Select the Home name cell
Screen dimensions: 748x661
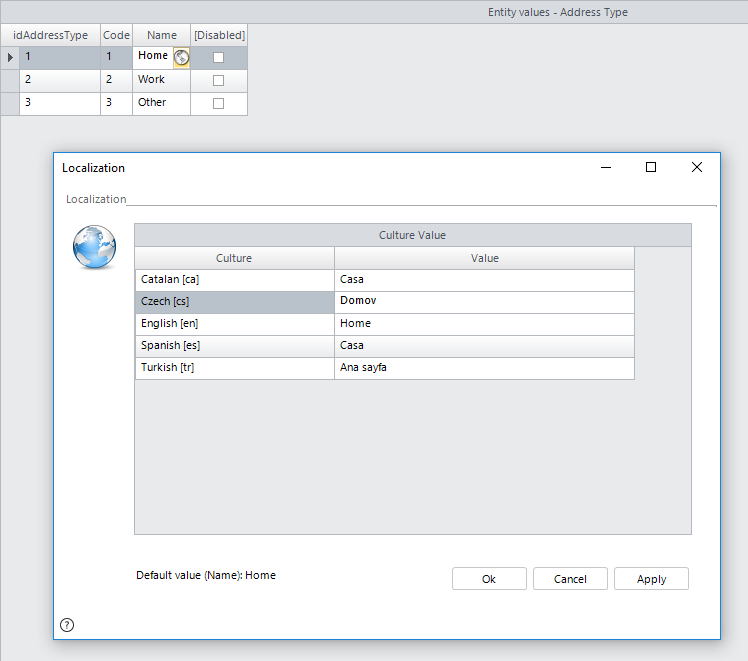click(153, 58)
